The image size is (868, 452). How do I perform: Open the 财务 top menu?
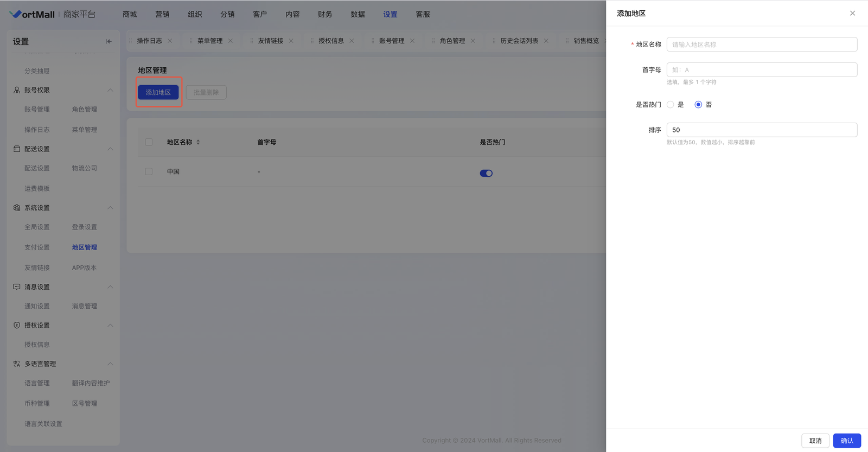325,14
